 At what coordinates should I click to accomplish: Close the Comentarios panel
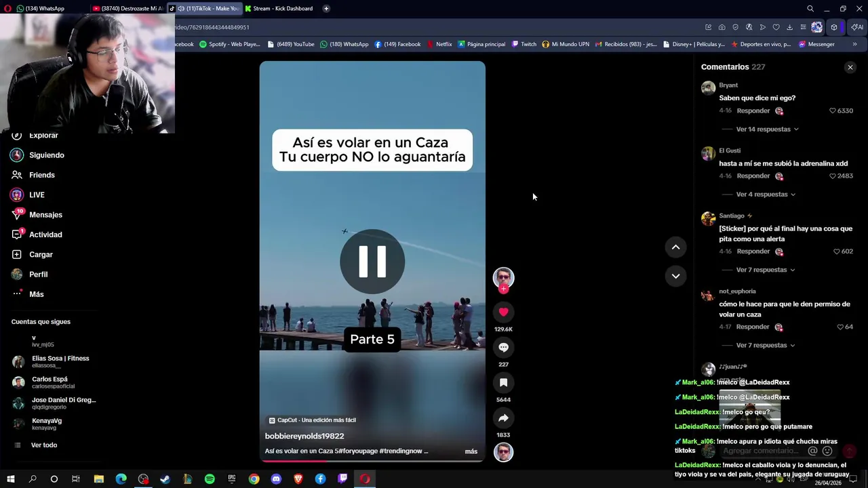[850, 67]
